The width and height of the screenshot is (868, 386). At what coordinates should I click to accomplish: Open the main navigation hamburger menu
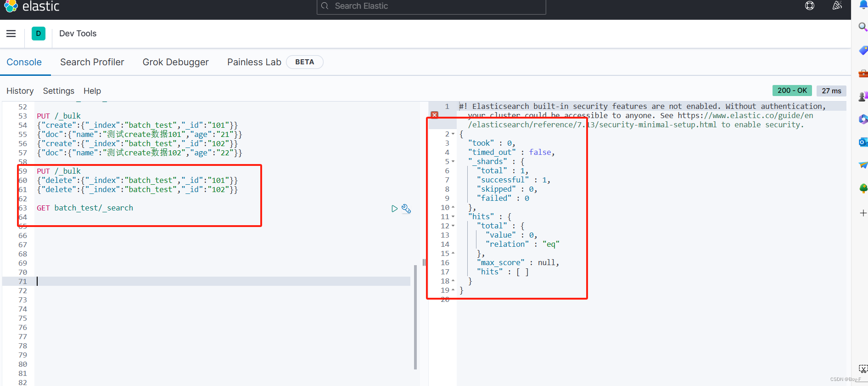point(11,34)
